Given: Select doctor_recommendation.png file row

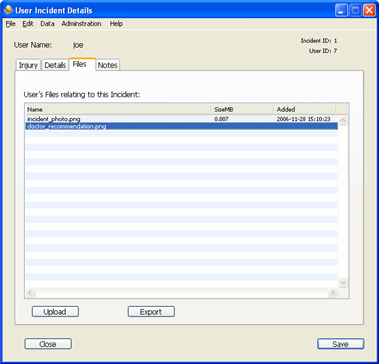Looking at the screenshot, I should [x=181, y=126].
